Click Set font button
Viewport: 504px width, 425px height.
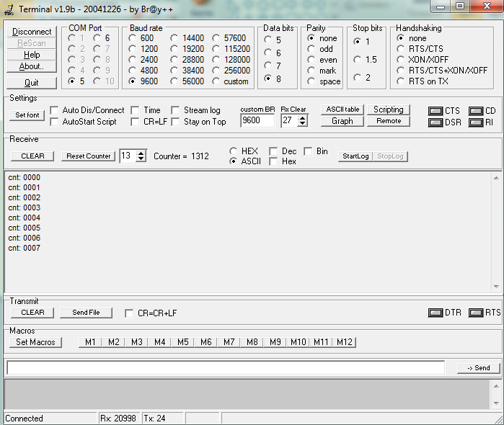tap(27, 115)
